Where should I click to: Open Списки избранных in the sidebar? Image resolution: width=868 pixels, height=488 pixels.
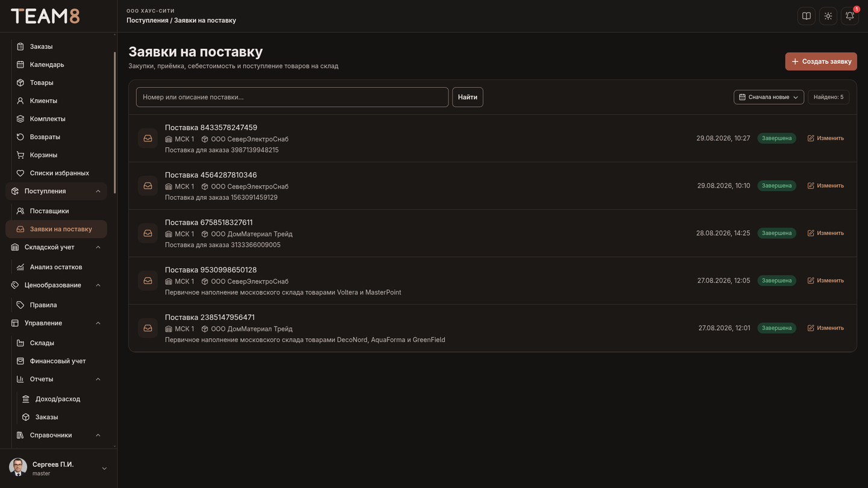pyautogui.click(x=56, y=173)
